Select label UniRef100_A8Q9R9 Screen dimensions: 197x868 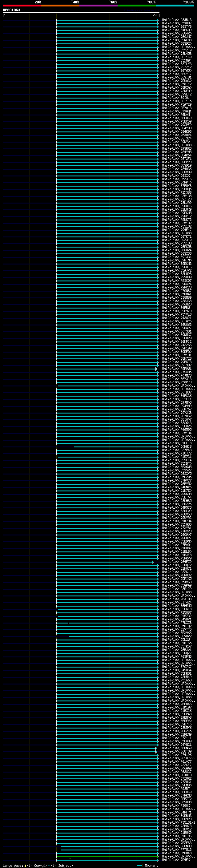(x=177, y=819)
